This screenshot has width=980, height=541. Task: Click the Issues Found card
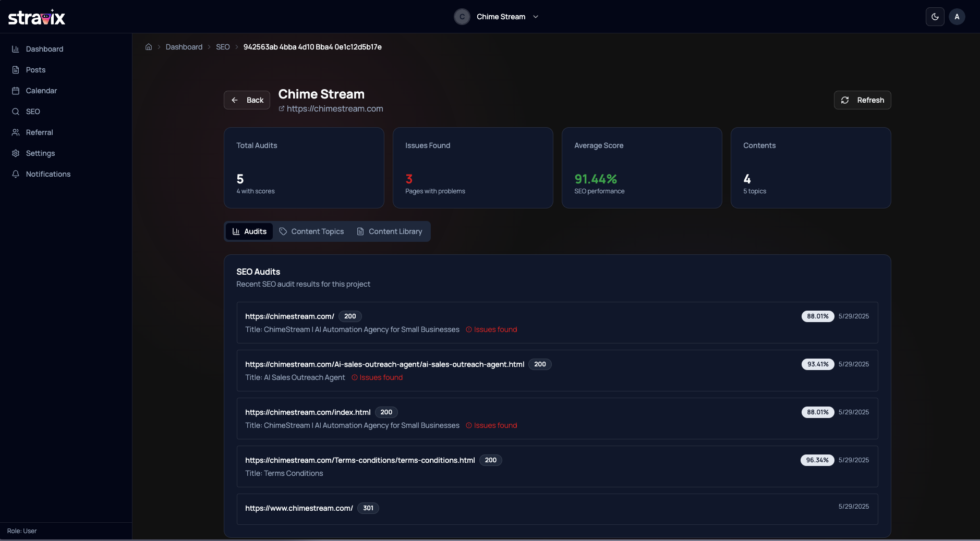[473, 168]
